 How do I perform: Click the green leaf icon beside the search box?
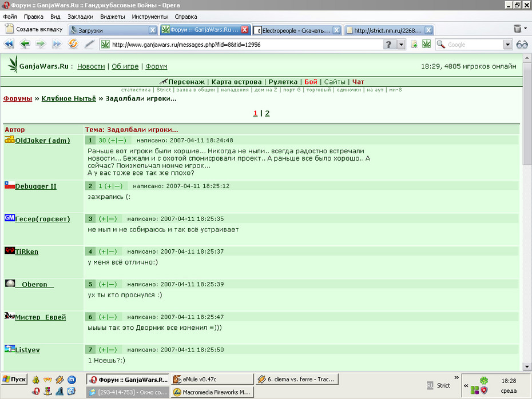[427, 44]
